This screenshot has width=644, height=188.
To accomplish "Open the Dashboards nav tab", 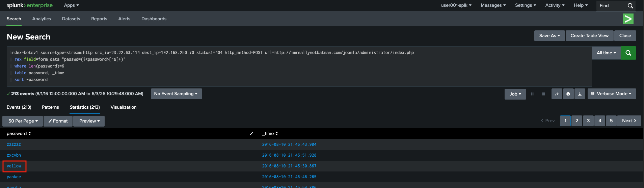I will point(154,19).
